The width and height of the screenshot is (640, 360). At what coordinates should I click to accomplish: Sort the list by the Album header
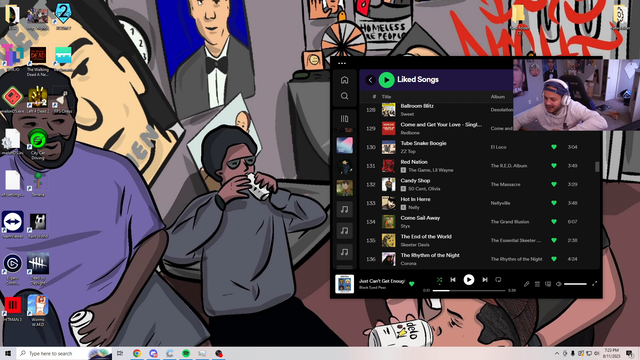(498, 97)
